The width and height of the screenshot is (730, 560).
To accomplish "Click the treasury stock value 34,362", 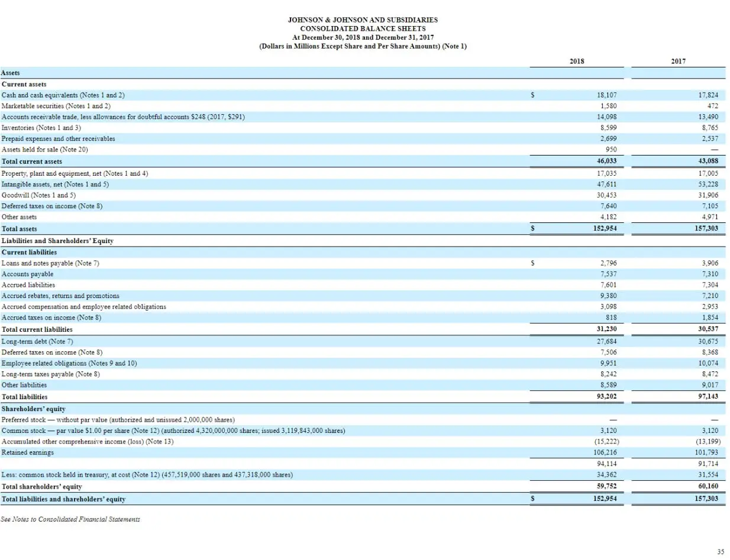I will 607,475.
